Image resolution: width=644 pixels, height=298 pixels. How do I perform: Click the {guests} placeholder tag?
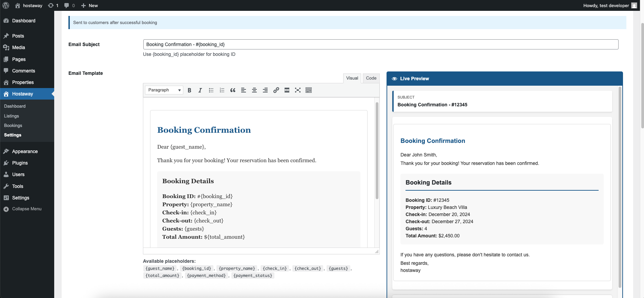(338, 269)
